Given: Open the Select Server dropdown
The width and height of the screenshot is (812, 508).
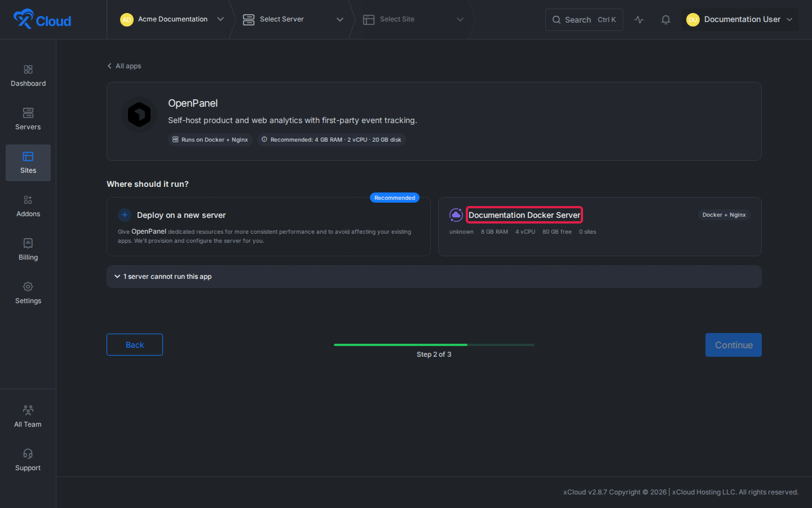Looking at the screenshot, I should 293,19.
